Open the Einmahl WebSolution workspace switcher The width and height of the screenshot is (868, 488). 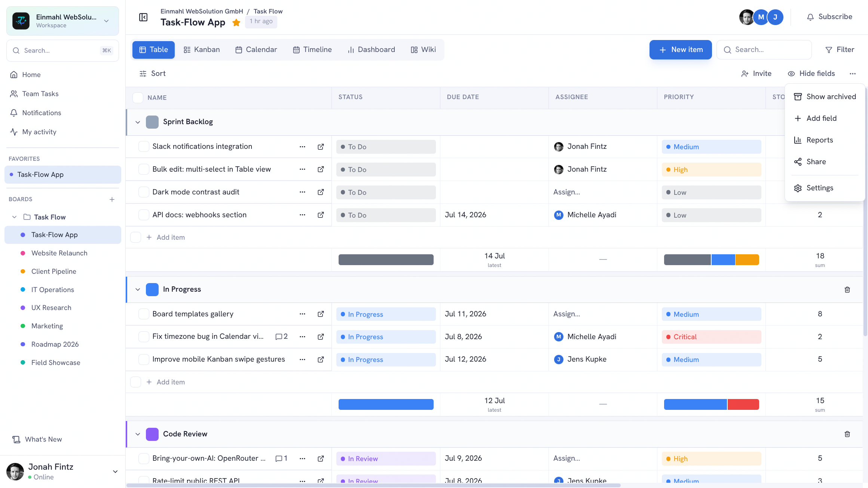pyautogui.click(x=62, y=21)
